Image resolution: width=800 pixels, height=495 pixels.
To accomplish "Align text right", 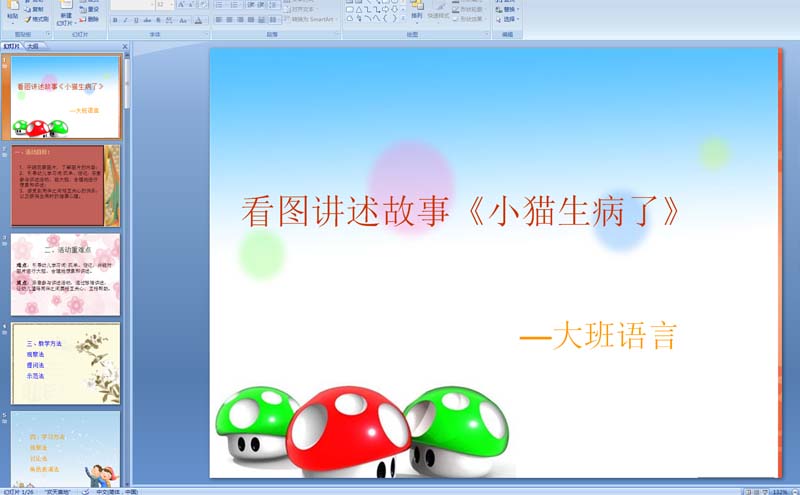I will click(240, 19).
